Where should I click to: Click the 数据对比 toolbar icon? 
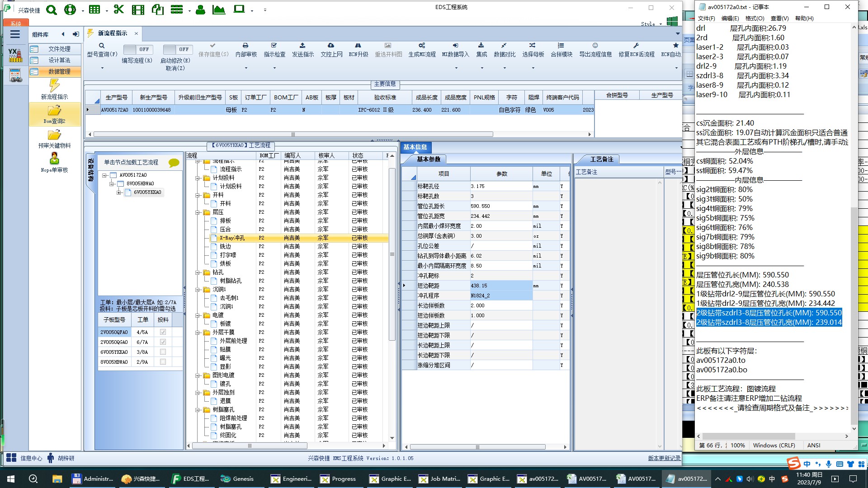[x=504, y=46]
